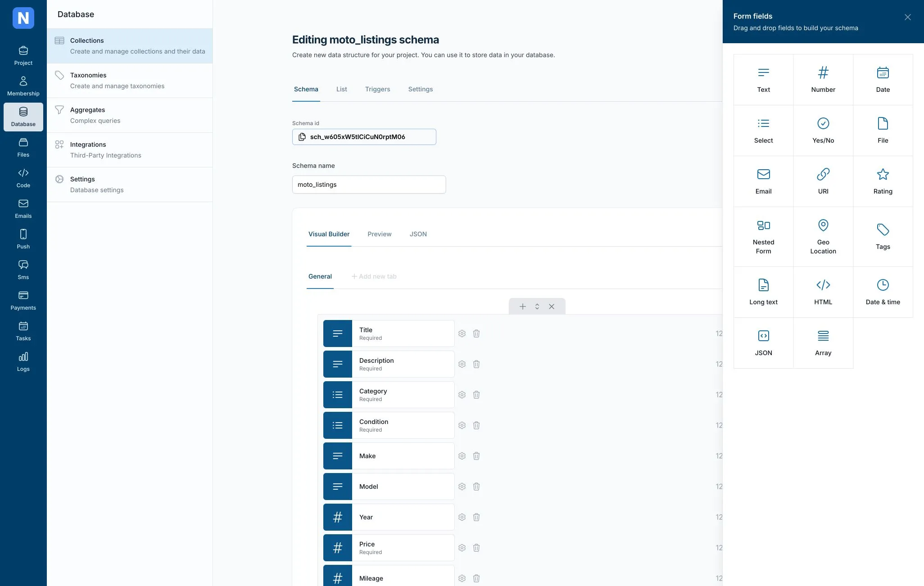Image resolution: width=924 pixels, height=586 pixels.
Task: Pick the File field type
Action: click(883, 131)
